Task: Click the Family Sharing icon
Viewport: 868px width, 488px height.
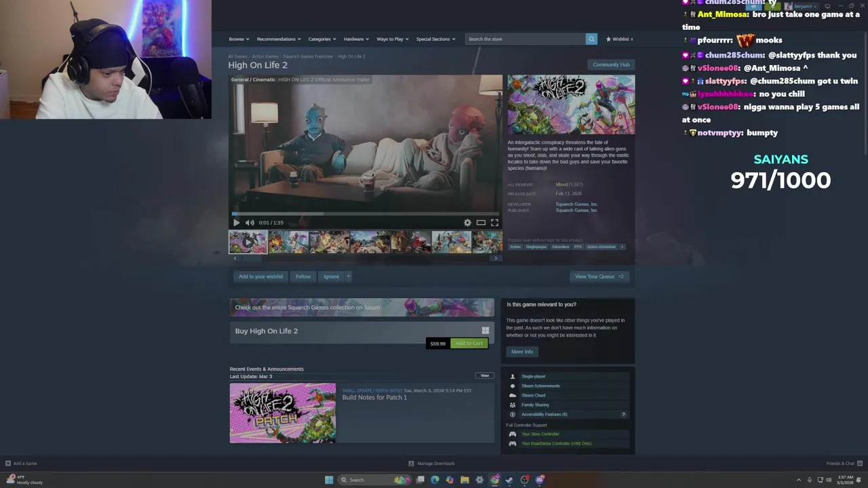Action: click(x=513, y=405)
